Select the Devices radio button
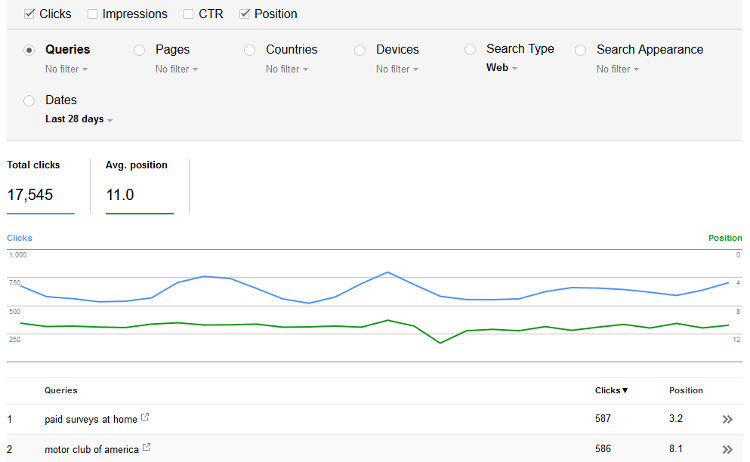 pyautogui.click(x=360, y=50)
